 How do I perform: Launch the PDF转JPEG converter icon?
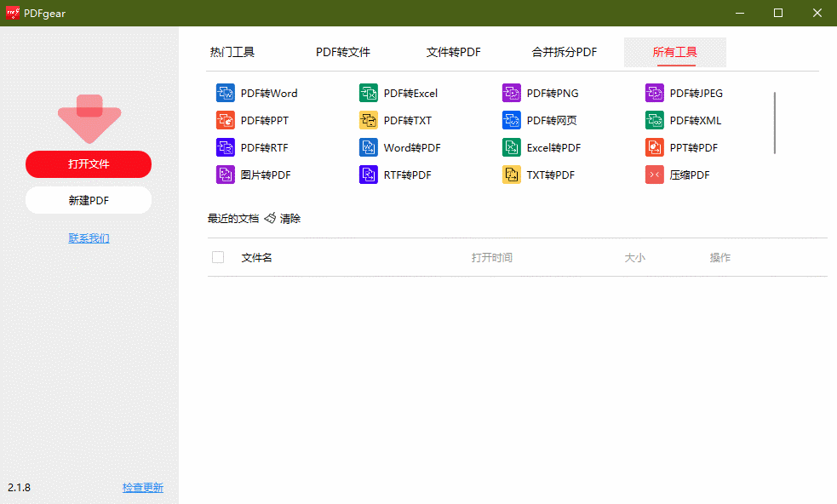[x=655, y=93]
